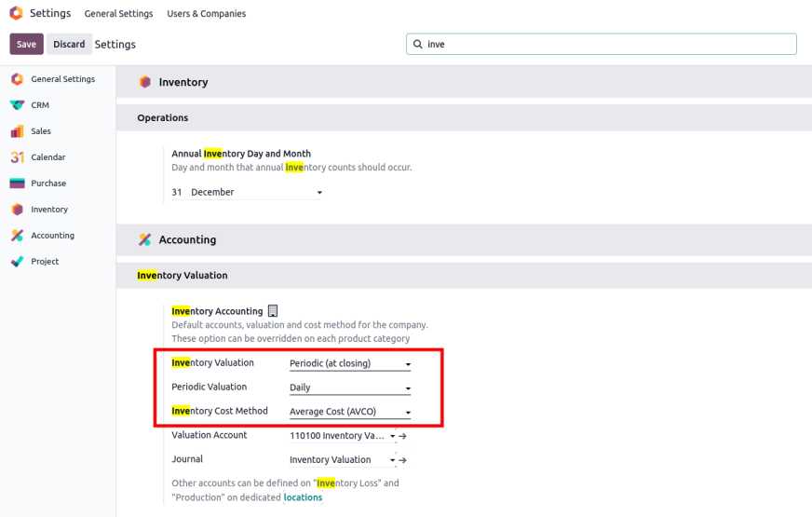Open the General Settings menu
The width and height of the screenshot is (812, 517).
(x=118, y=14)
